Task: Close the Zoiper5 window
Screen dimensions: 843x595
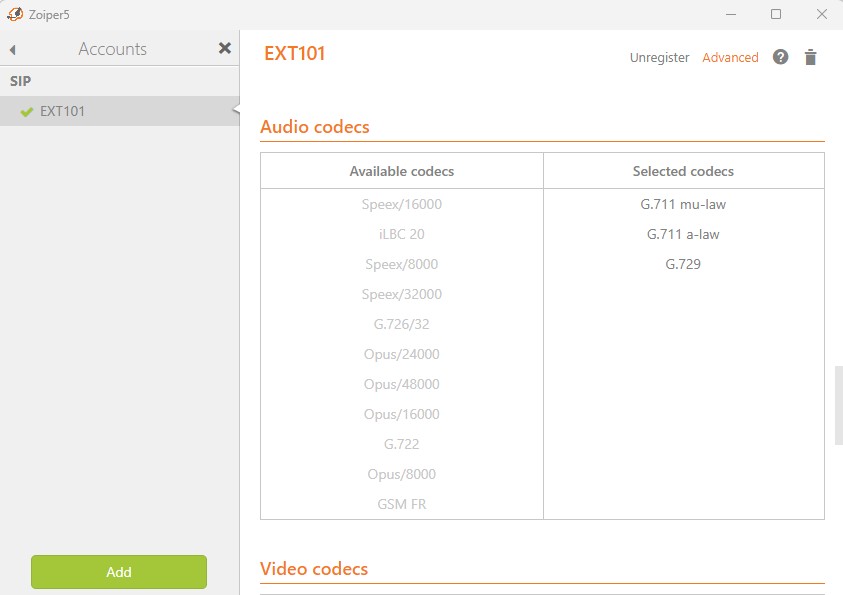Action: (821, 15)
